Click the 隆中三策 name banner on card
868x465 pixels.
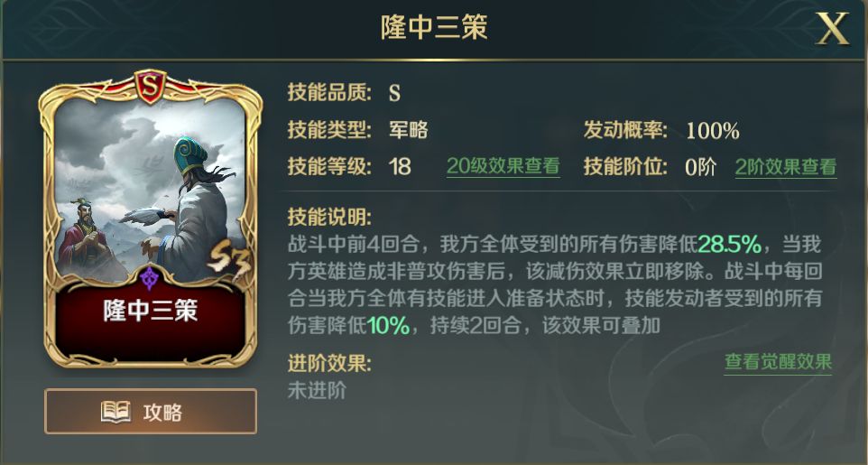click(150, 311)
